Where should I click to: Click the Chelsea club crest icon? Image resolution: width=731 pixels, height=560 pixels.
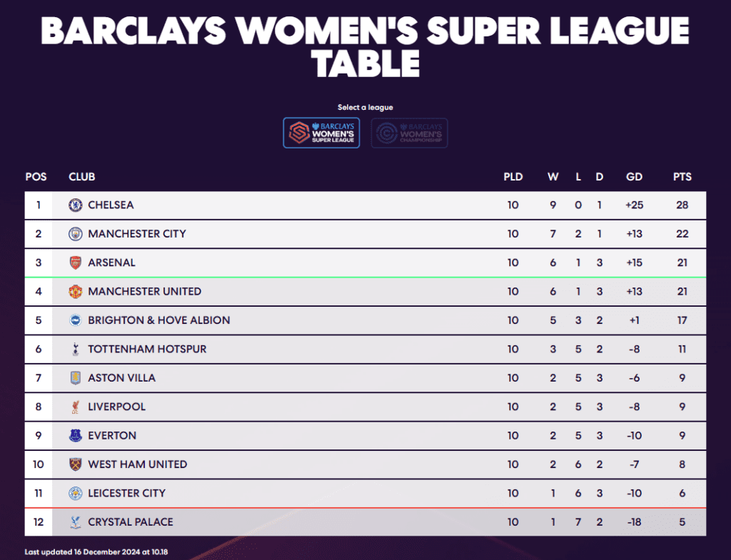pyautogui.click(x=75, y=205)
